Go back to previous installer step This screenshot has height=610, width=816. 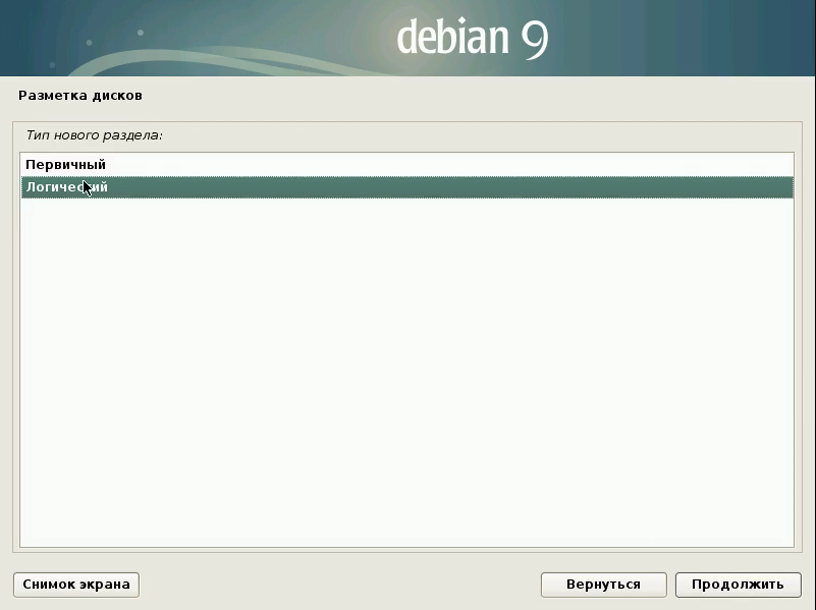(x=602, y=584)
